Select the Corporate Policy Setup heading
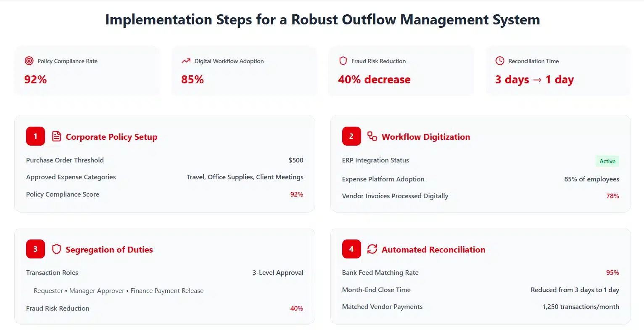 tap(111, 136)
